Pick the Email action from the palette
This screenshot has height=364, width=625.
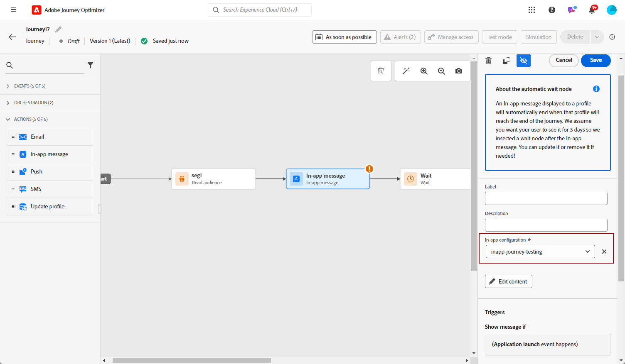[x=50, y=137]
